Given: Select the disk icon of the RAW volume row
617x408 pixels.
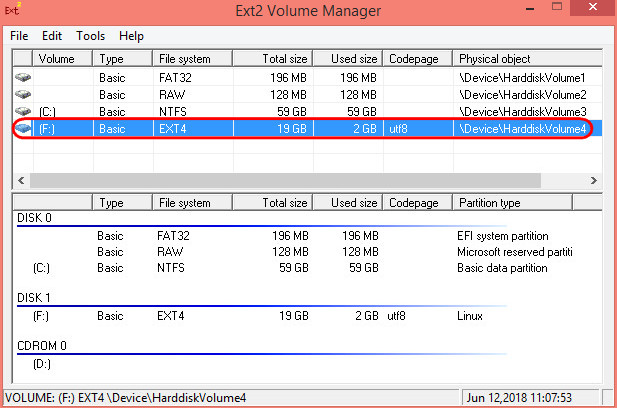Looking at the screenshot, I should click(x=23, y=94).
